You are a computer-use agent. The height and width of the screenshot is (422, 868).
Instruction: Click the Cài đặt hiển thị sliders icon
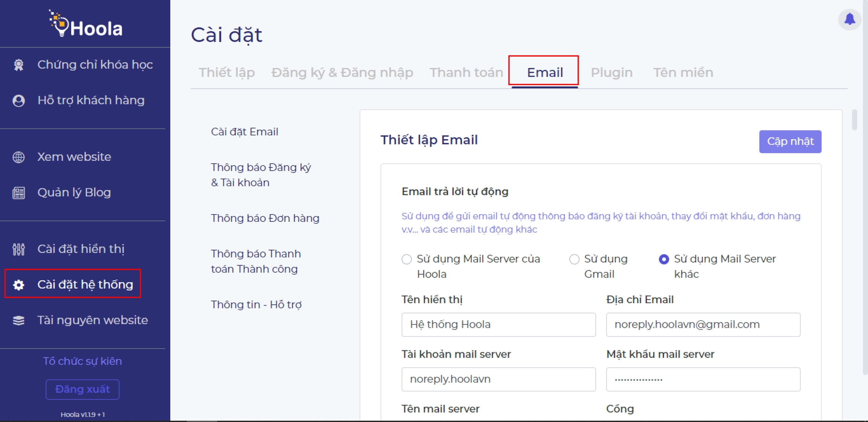pos(18,249)
